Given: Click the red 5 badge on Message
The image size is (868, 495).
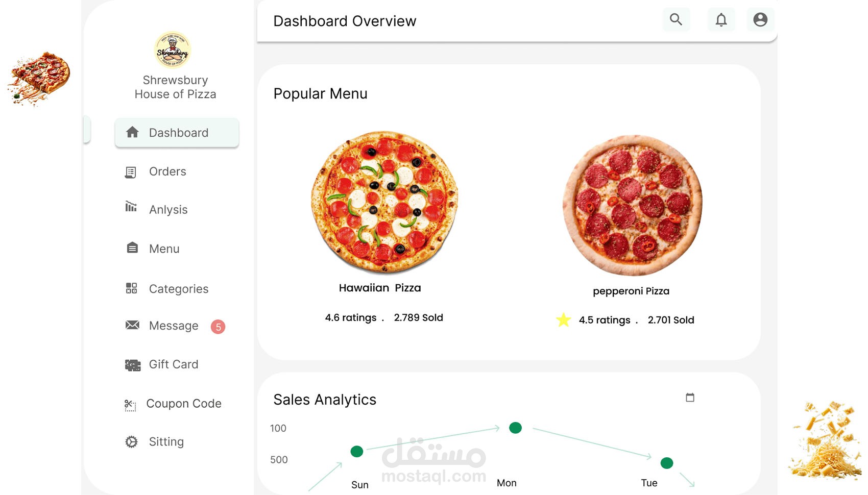Looking at the screenshot, I should [218, 327].
